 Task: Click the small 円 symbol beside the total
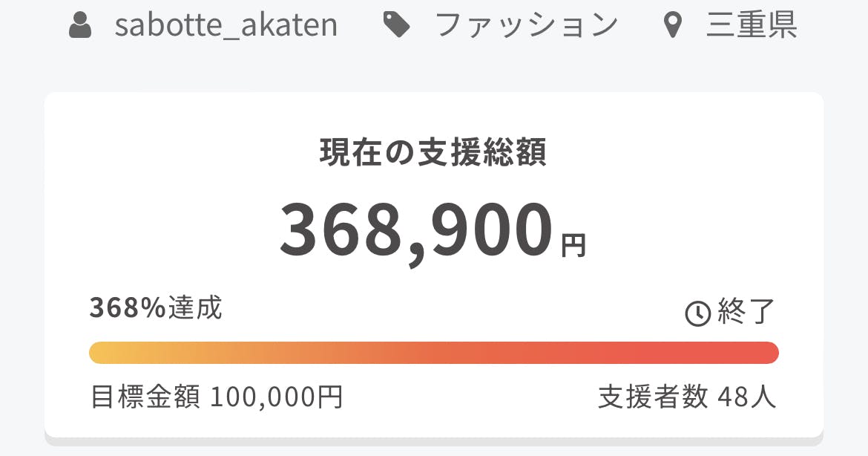573,245
